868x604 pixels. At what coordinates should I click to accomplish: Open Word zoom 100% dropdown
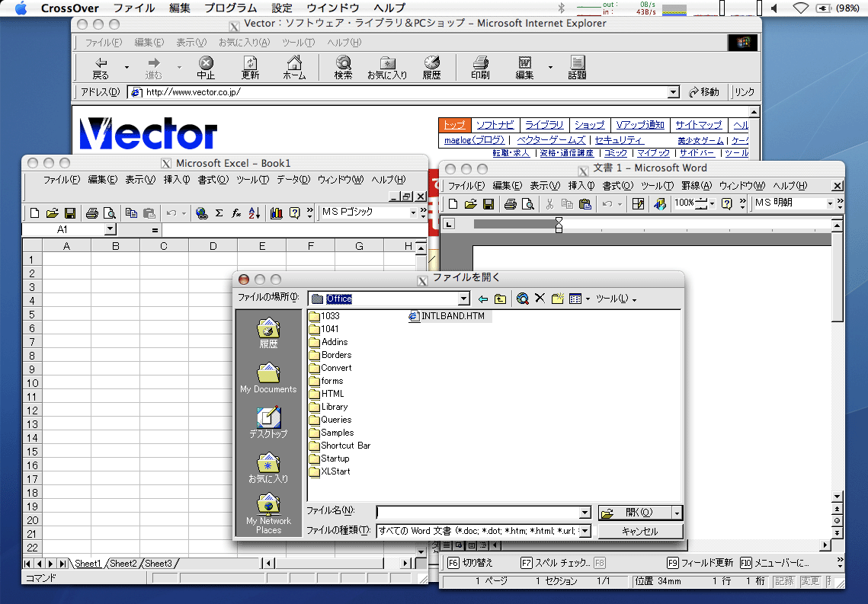(x=713, y=203)
